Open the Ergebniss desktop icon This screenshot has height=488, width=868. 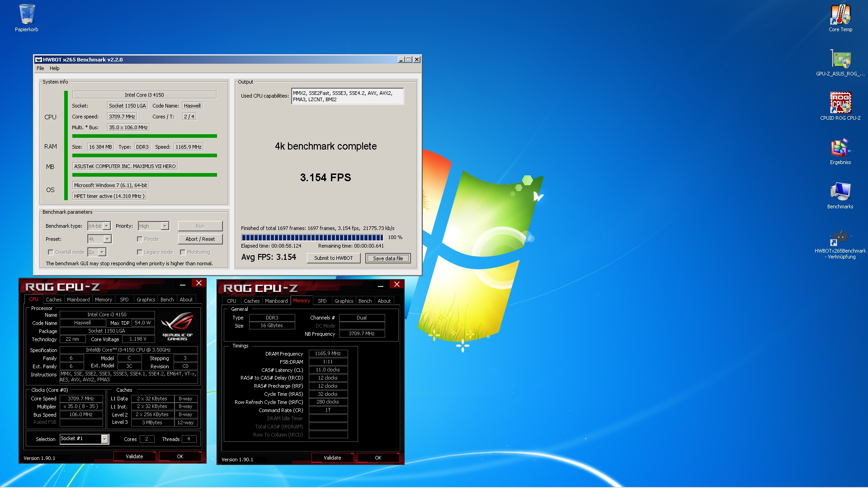click(840, 151)
